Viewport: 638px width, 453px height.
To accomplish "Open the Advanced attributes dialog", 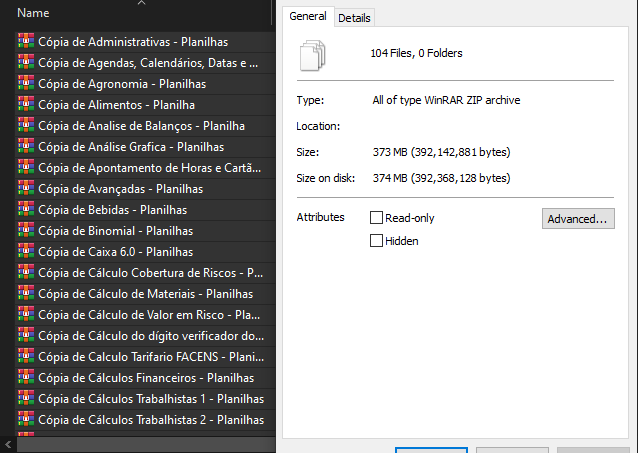I will pyautogui.click(x=578, y=219).
